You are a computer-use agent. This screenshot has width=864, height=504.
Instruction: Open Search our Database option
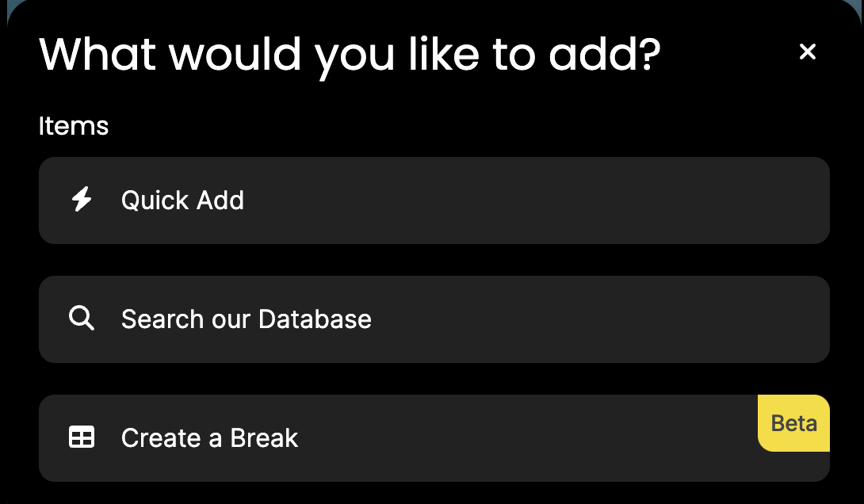click(x=434, y=319)
